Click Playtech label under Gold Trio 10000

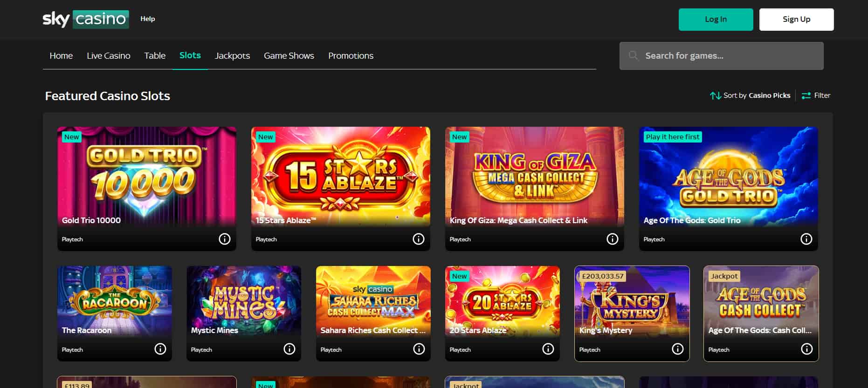(x=72, y=239)
